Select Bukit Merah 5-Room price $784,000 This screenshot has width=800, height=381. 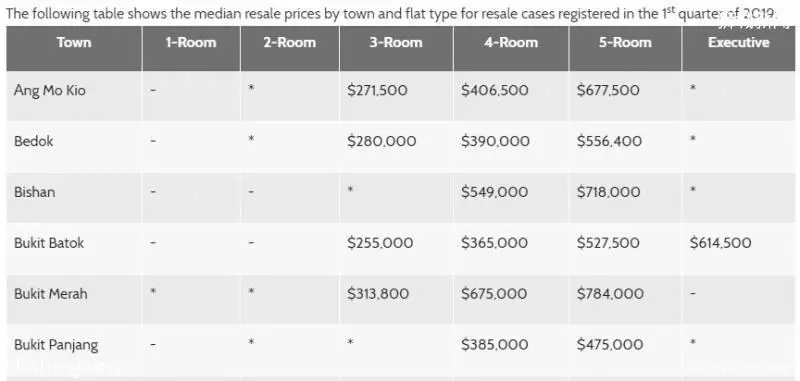point(609,294)
